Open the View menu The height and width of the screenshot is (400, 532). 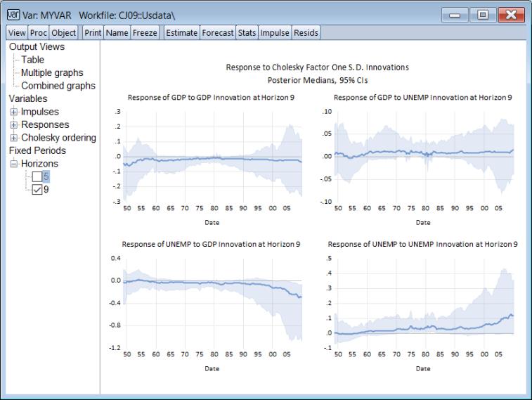coord(17,33)
